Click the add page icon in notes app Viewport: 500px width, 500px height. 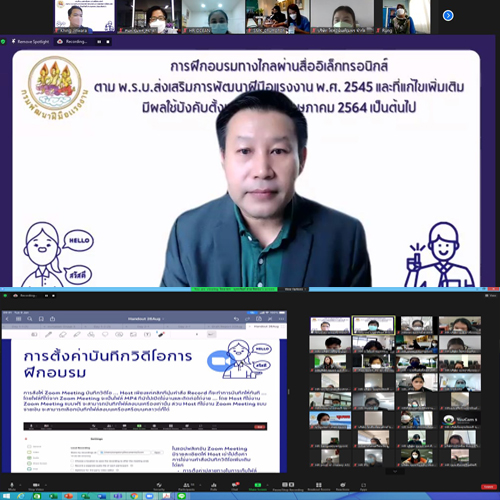[259, 319]
